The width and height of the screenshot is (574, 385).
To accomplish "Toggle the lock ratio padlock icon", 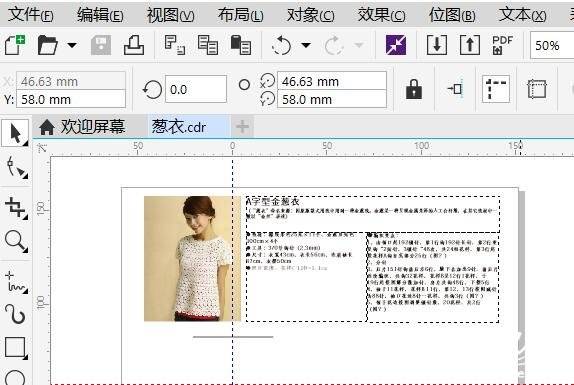I will pyautogui.click(x=414, y=89).
